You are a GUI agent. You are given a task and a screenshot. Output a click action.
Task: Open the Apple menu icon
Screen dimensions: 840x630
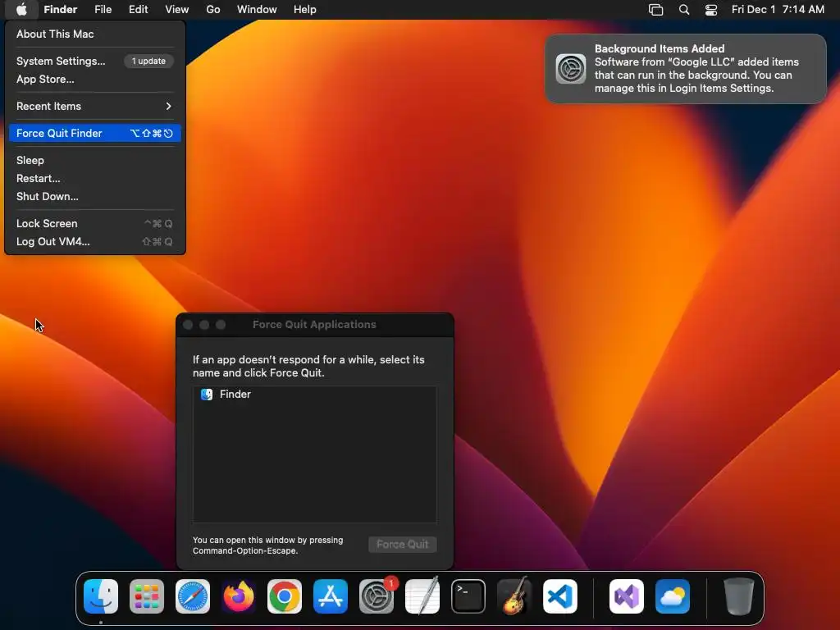point(21,10)
